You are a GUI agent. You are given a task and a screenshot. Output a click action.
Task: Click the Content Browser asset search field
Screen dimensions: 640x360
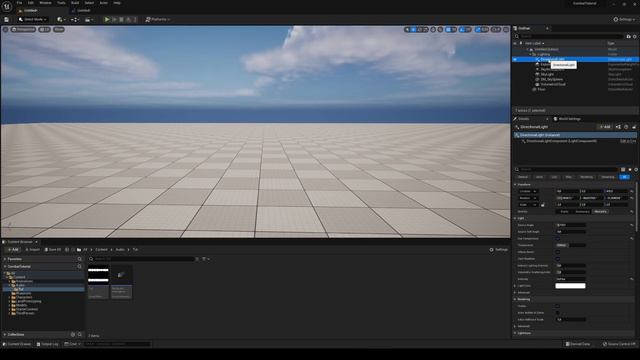point(141,259)
